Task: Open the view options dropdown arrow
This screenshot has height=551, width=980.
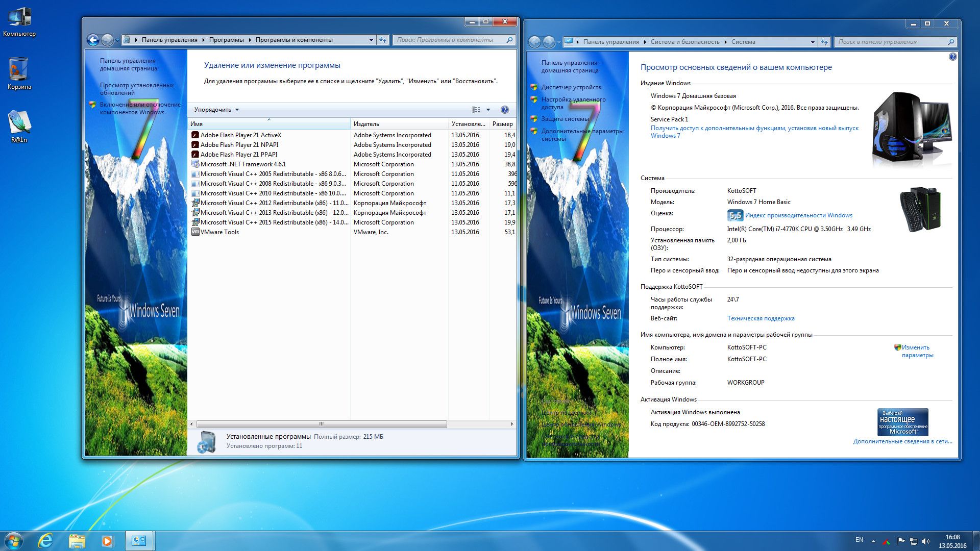Action: click(x=488, y=110)
